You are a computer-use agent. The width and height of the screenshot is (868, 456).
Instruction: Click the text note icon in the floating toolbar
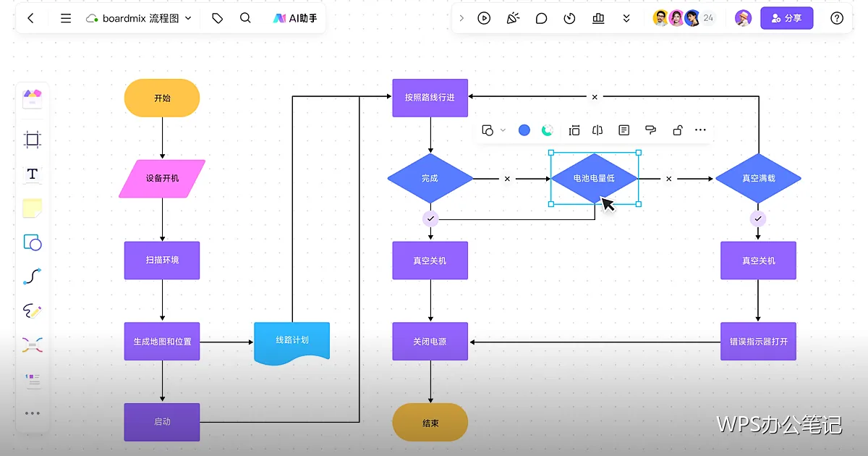624,130
